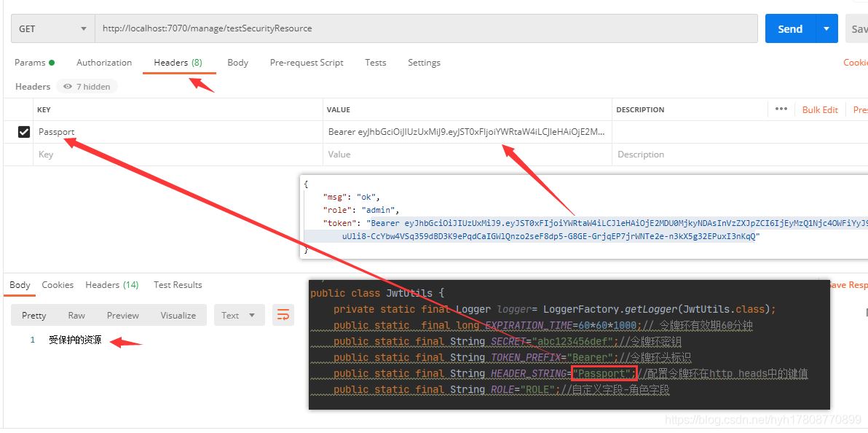Open the Headers (14) response tab
This screenshot has height=433, width=868.
point(111,285)
